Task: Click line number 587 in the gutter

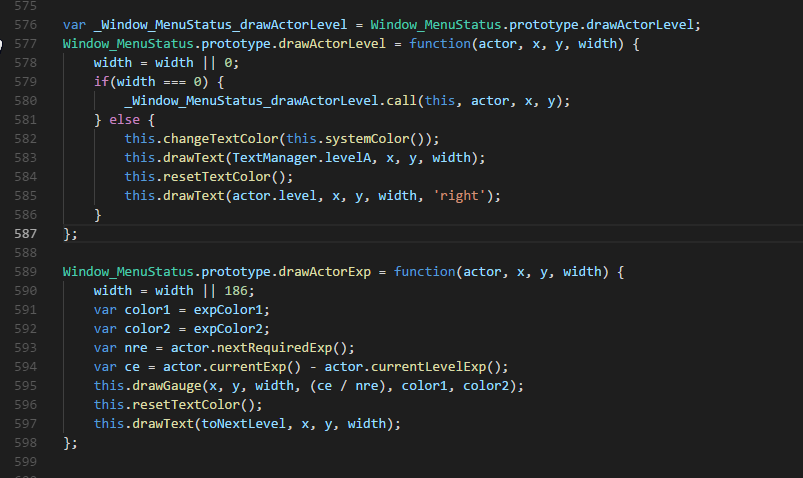Action: (26, 234)
